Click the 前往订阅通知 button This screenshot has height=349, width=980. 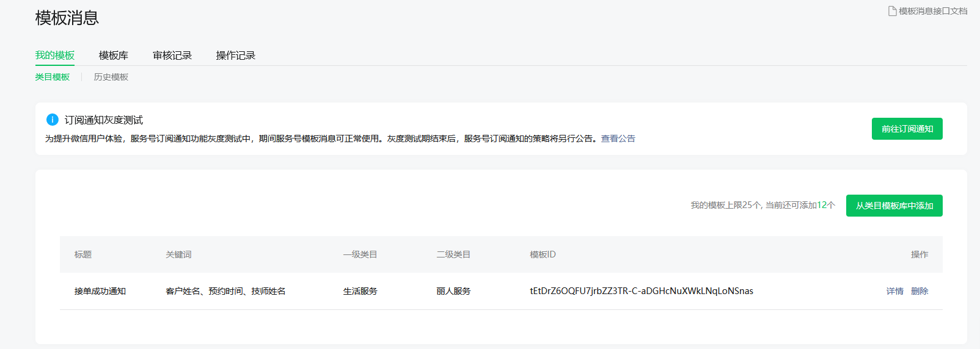[x=907, y=129]
